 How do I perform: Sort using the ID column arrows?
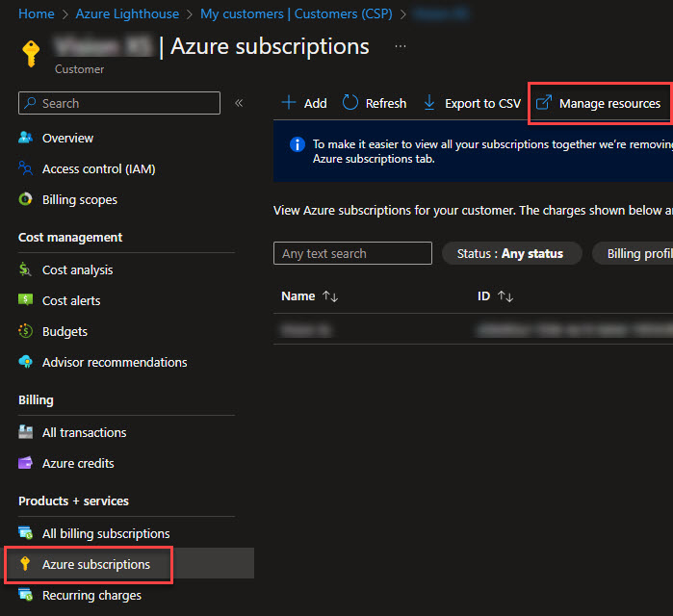tap(505, 296)
